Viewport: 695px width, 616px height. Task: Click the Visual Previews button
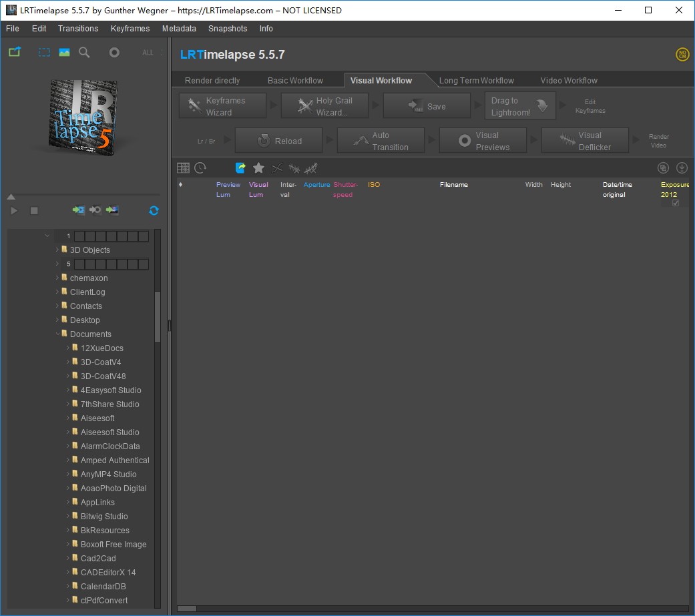[483, 141]
